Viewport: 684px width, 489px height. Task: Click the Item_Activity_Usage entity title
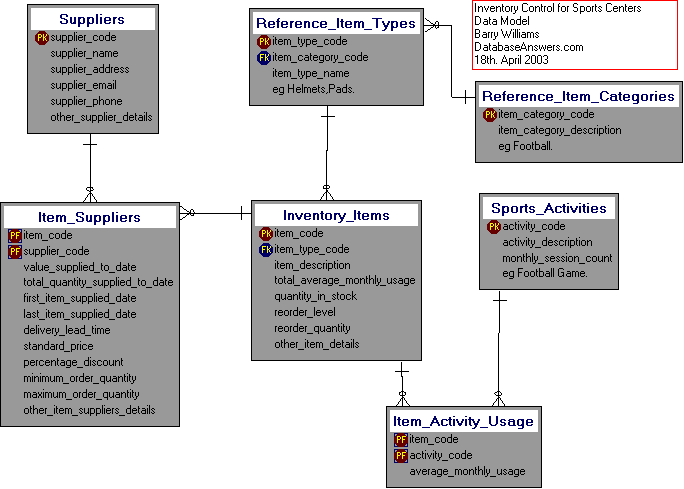click(463, 421)
